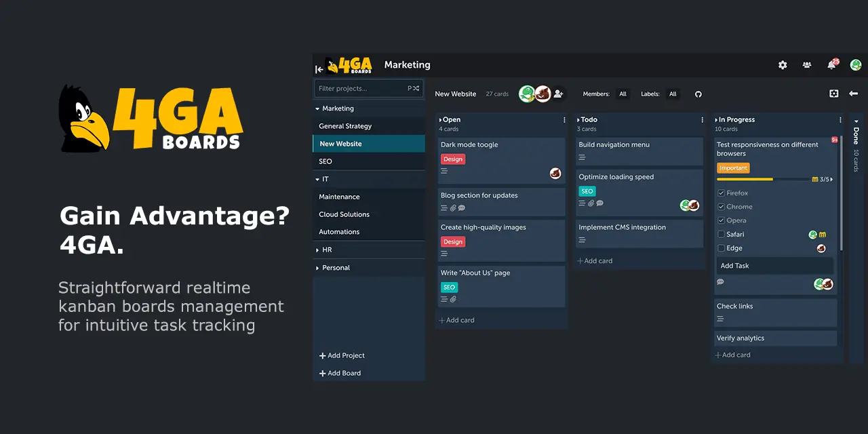Image resolution: width=868 pixels, height=434 pixels.
Task: Click the comment icon below Add Task
Action: 720,282
